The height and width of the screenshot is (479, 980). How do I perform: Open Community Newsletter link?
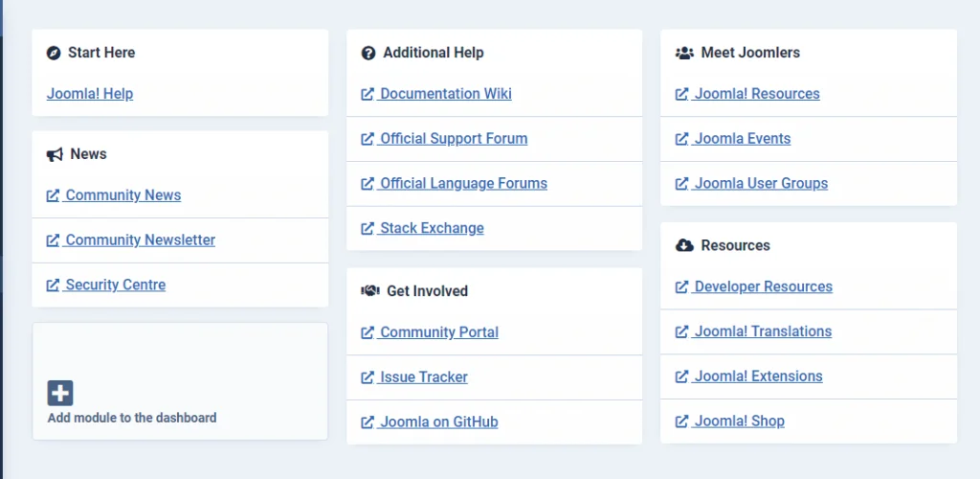pos(130,240)
